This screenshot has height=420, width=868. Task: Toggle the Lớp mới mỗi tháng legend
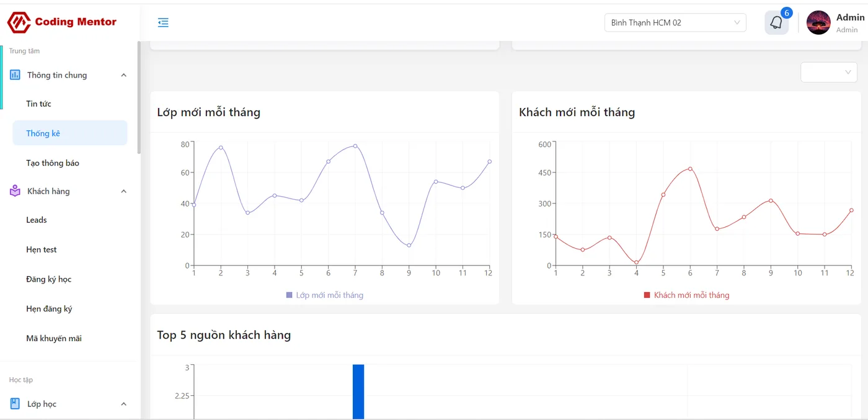325,295
